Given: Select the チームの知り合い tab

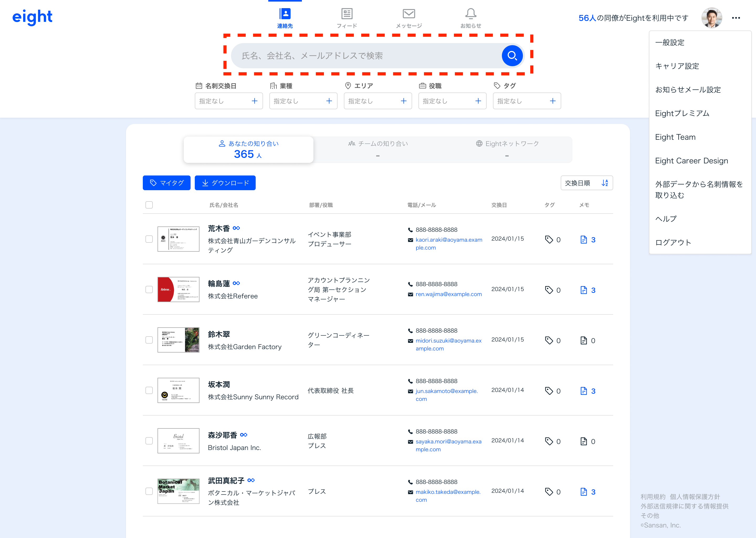Looking at the screenshot, I should click(378, 149).
